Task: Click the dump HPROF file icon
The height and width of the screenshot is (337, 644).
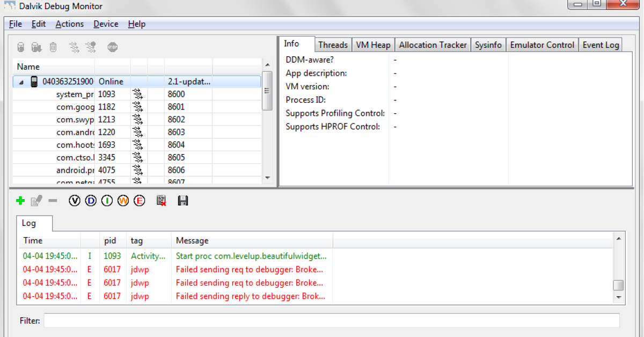Action: pos(36,47)
